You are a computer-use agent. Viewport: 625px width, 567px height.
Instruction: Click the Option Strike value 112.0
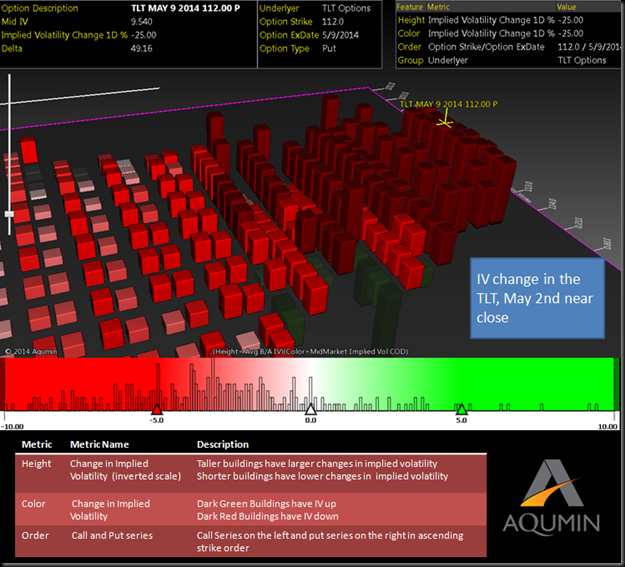pyautogui.click(x=333, y=22)
